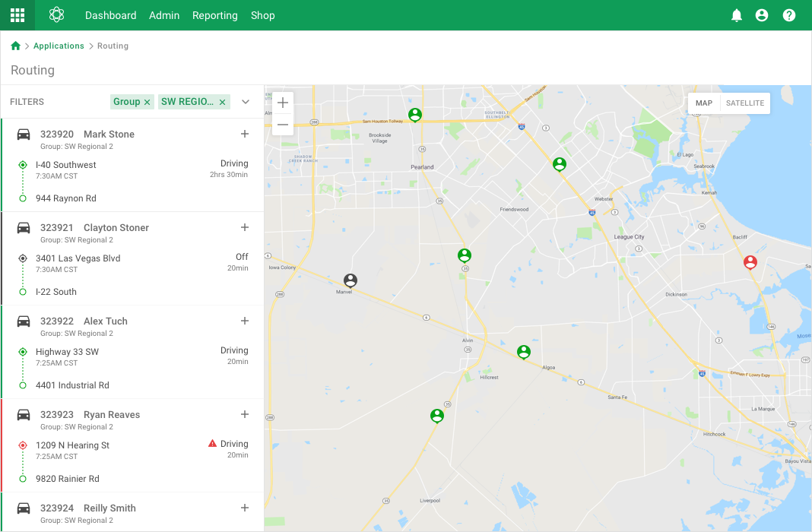Viewport: 812px width, 532px height.
Task: Expand Alex Tuch's row with plus
Action: tap(245, 321)
